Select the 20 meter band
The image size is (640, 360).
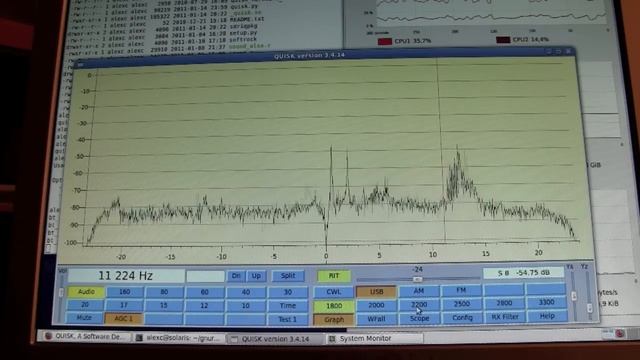coord(85,304)
